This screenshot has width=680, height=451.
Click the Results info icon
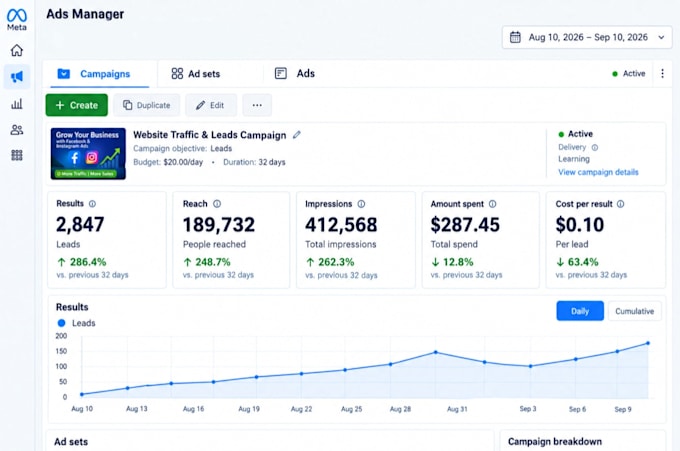coord(92,204)
